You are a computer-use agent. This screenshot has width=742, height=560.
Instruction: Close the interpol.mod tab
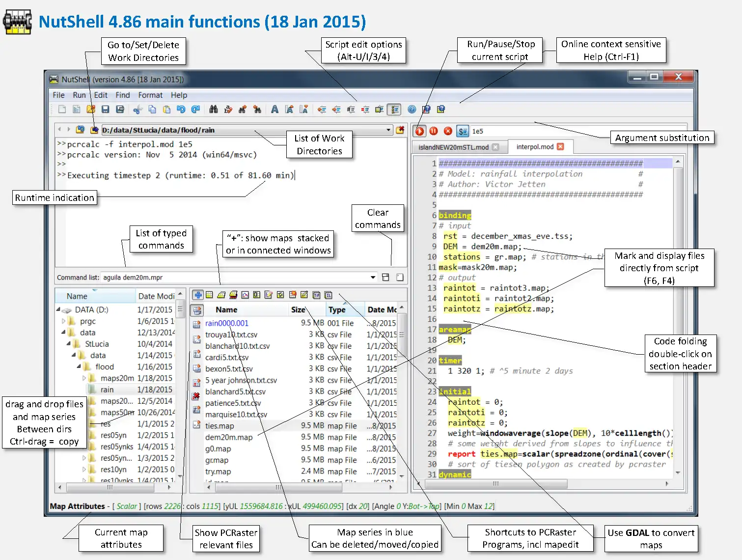coord(561,146)
